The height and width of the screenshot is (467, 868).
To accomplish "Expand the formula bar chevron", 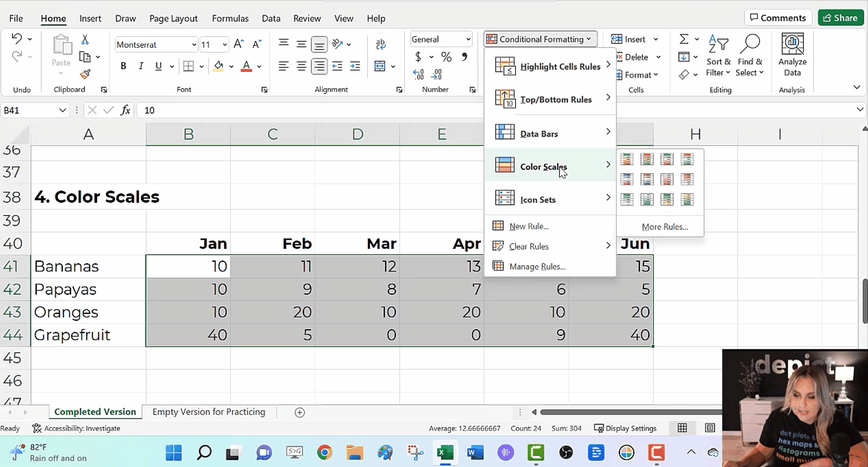I will point(860,109).
